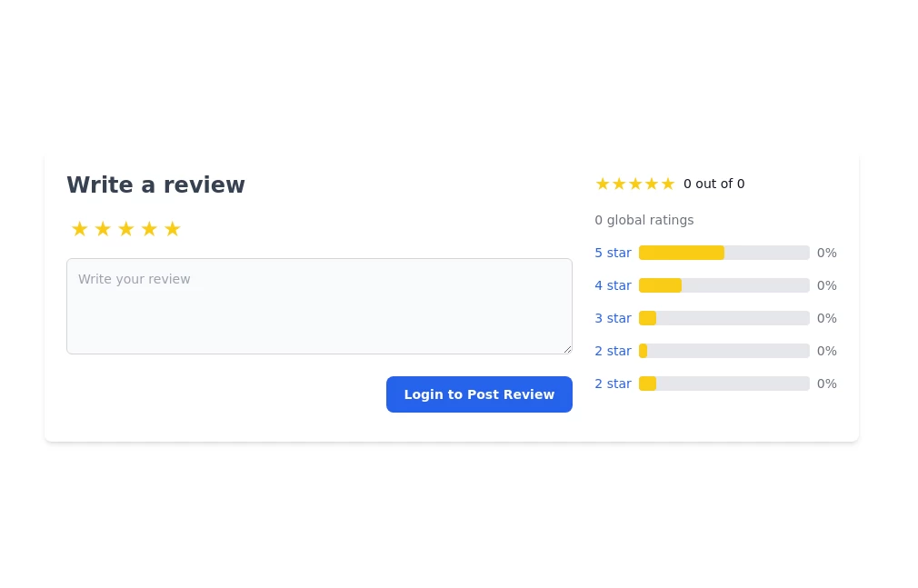The height and width of the screenshot is (588, 918).
Task: Open the 5 star ratings link
Action: [x=613, y=253]
